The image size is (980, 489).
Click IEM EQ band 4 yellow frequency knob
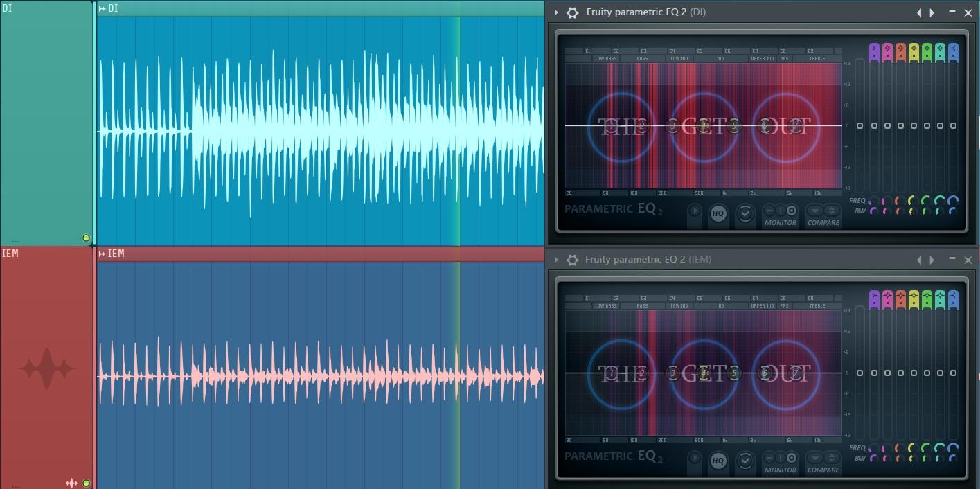point(913,448)
